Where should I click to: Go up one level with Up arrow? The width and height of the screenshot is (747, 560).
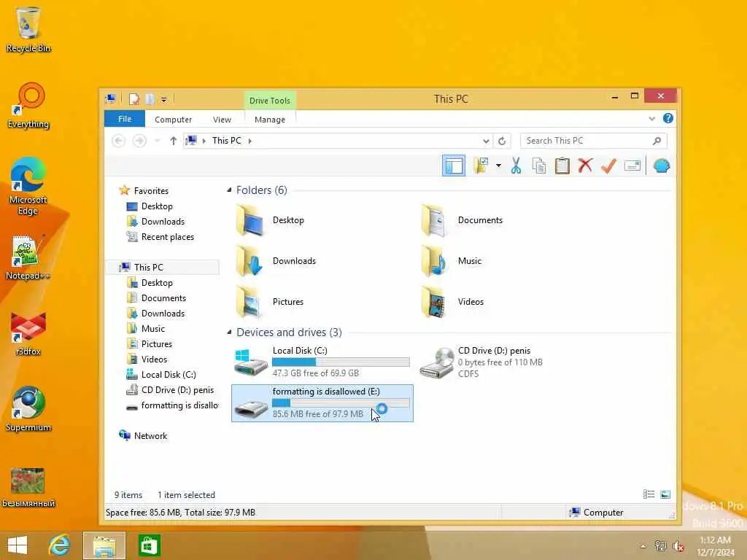[174, 141]
